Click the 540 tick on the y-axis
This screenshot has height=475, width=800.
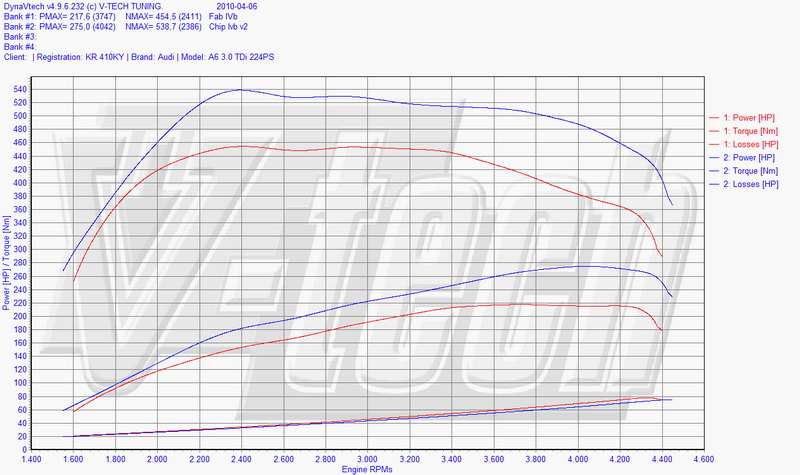tap(19, 90)
